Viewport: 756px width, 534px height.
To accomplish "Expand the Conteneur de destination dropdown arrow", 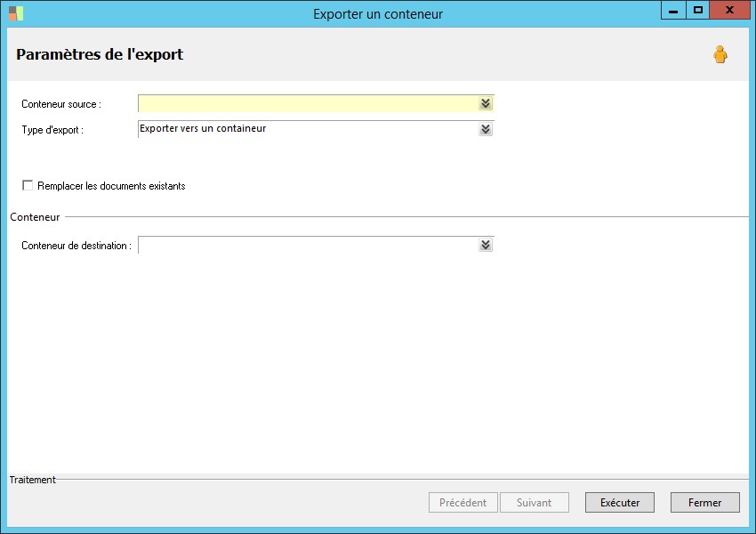I will click(485, 245).
